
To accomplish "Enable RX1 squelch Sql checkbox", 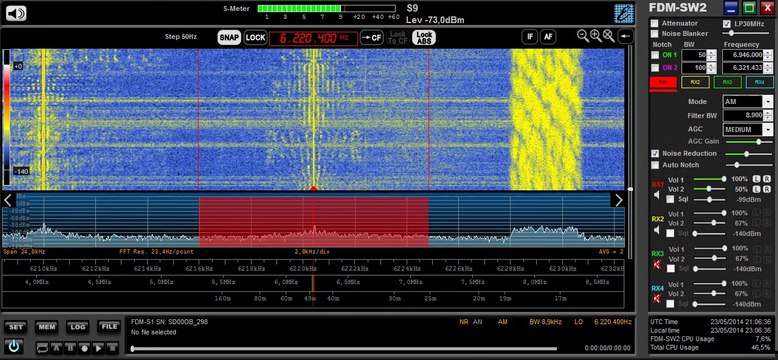I will 670,199.
